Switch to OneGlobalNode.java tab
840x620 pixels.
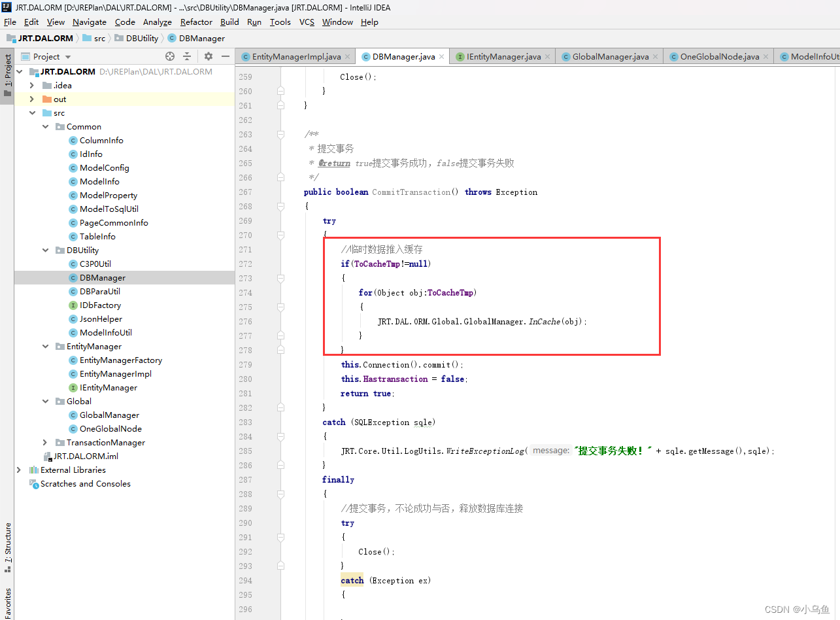(719, 56)
